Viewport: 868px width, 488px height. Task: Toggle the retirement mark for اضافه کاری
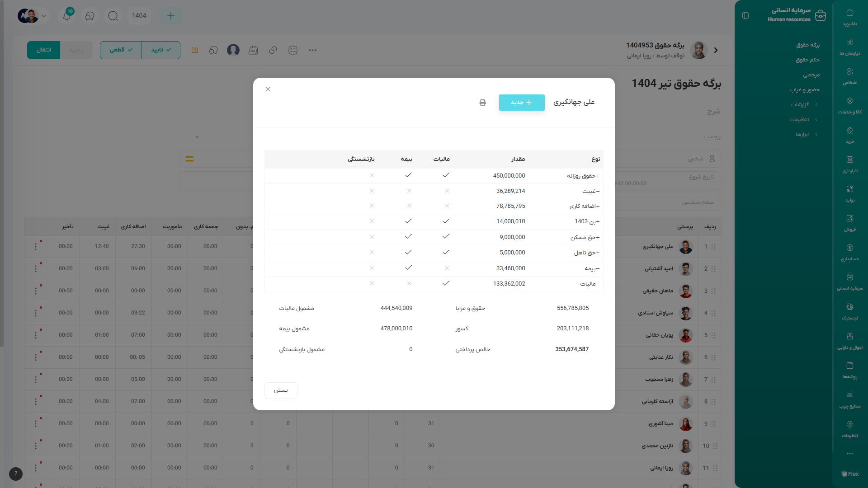(372, 206)
